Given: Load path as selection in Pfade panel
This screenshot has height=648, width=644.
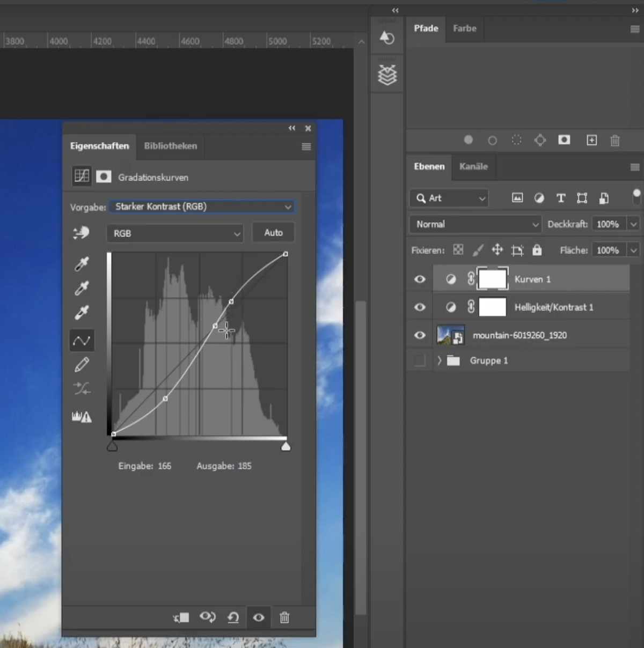Looking at the screenshot, I should pos(516,140).
